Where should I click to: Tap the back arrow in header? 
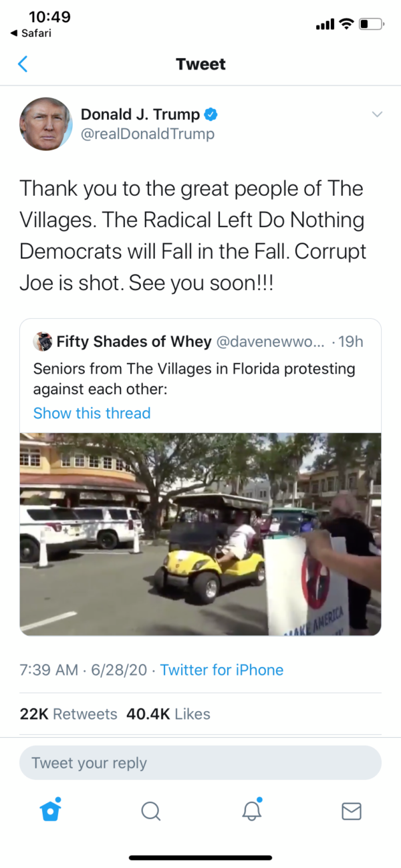(23, 64)
